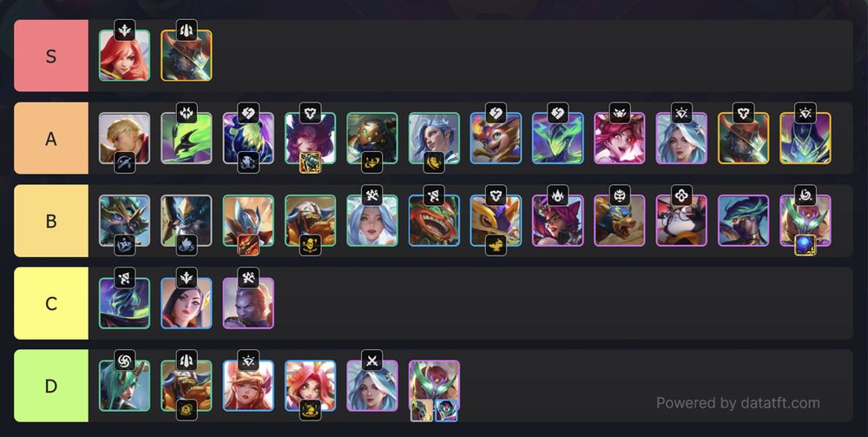Select the orange A tier label
This screenshot has height=437, width=868.
point(51,138)
